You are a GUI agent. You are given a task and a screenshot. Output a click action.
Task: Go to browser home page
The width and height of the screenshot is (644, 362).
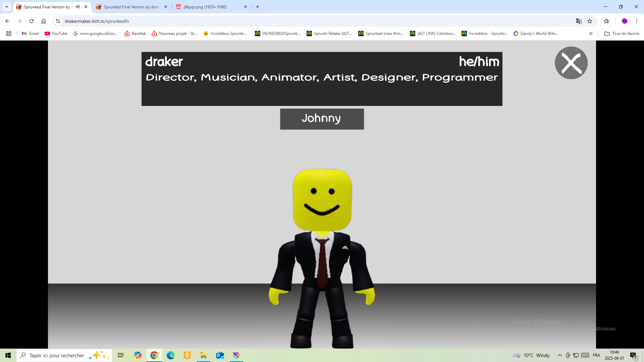coord(44,21)
